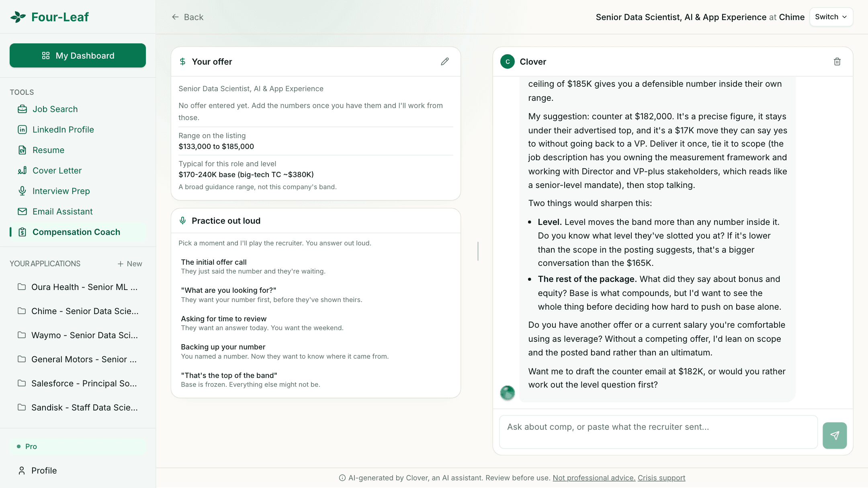Image resolution: width=868 pixels, height=488 pixels.
Task: Start '"What are you looking for?"' practice
Action: point(316,295)
